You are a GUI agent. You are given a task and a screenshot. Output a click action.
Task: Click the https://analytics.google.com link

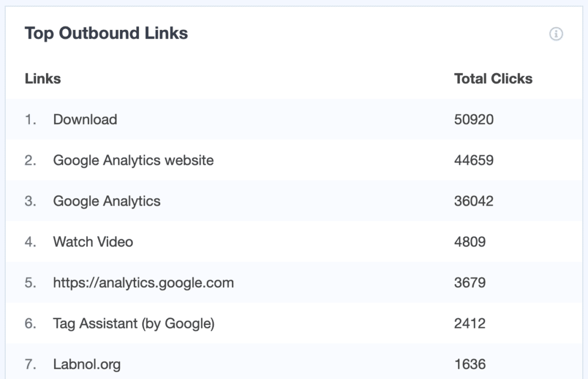144,283
